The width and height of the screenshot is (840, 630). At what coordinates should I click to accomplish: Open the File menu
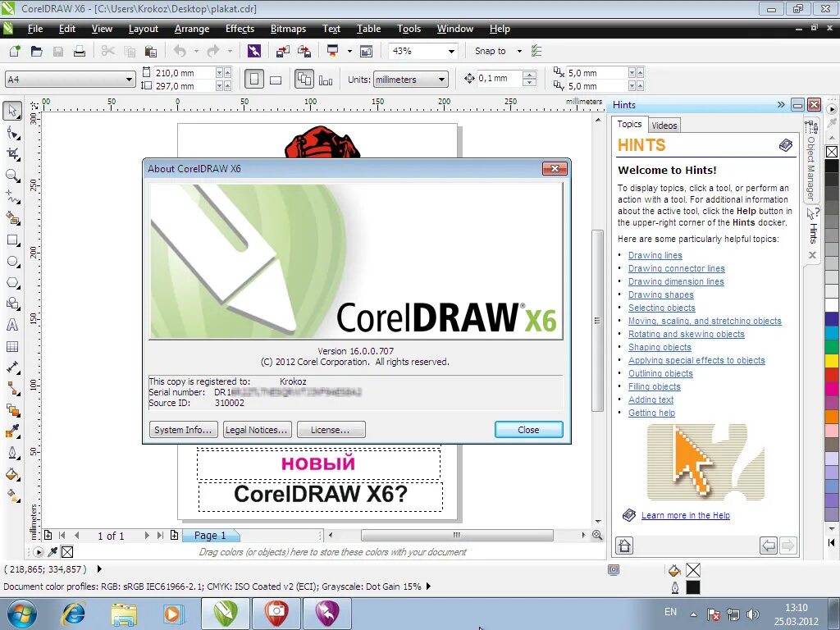34,29
